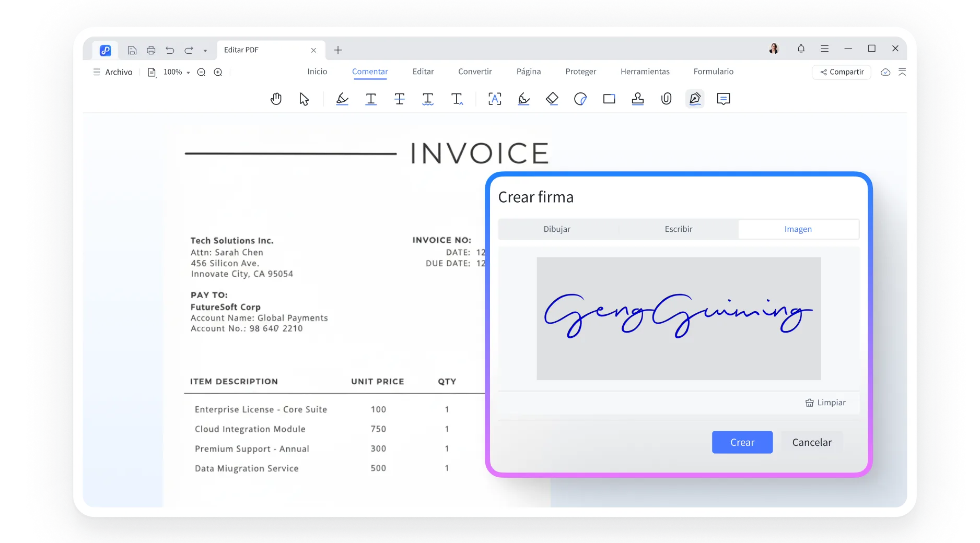Screen dimensions: 980x543
Task: Click the Geng Guiming signature preview
Action: (678, 317)
